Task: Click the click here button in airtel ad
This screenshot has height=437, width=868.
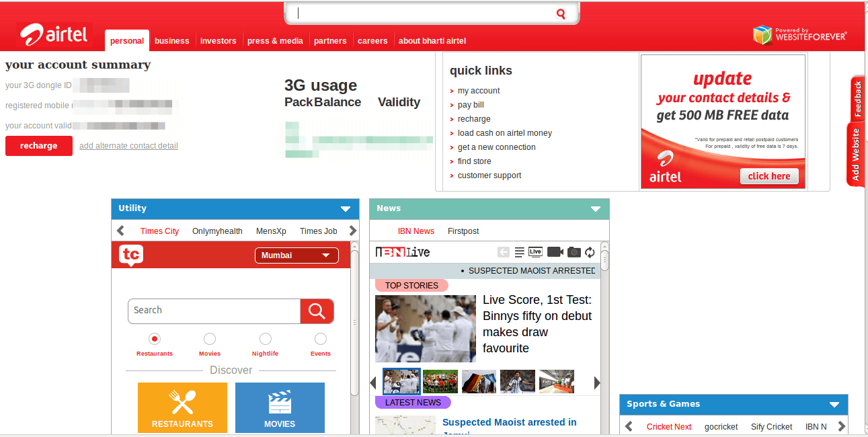Action: coord(769,176)
